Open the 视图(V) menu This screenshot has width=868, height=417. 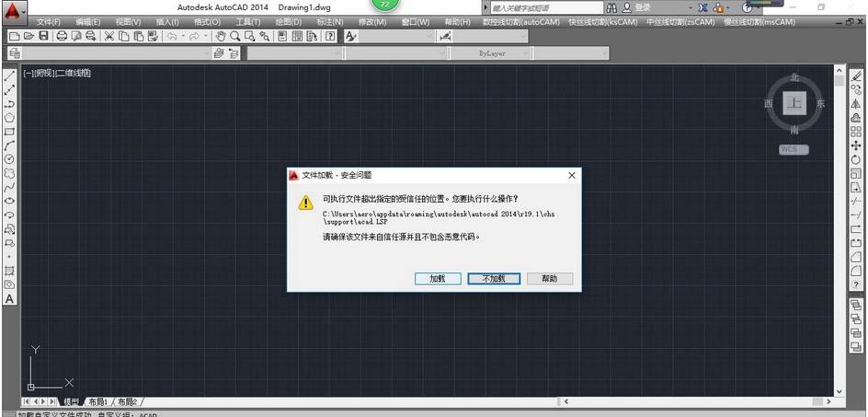click(128, 22)
